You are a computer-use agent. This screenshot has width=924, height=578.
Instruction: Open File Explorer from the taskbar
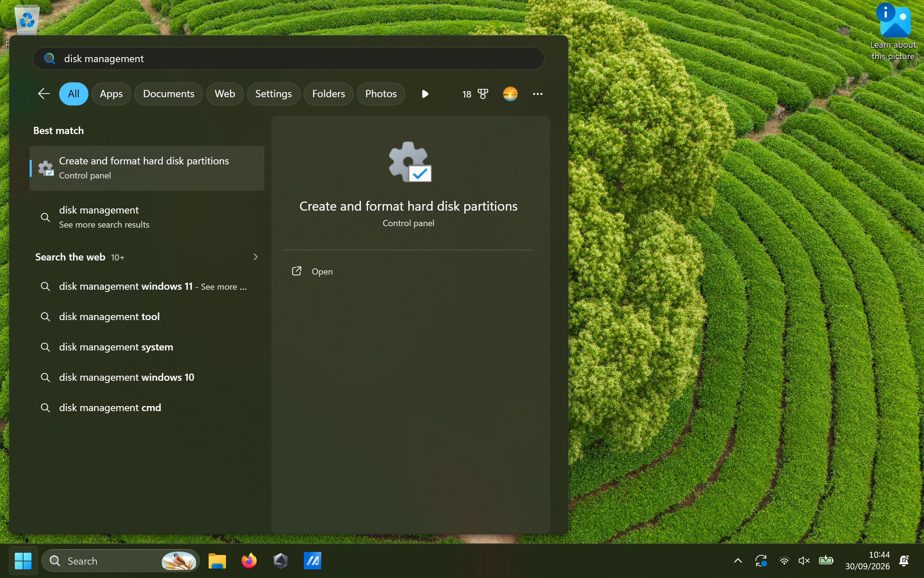coord(217,561)
